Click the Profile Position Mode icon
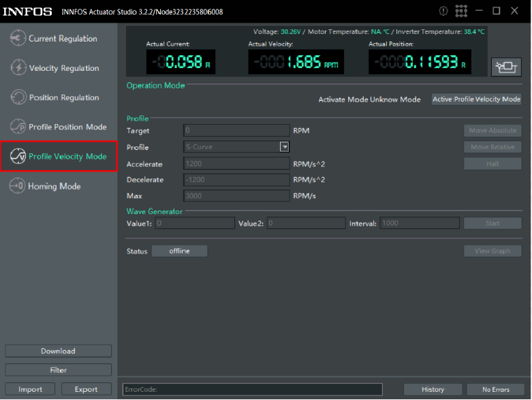This screenshot has width=532, height=400. (18, 127)
